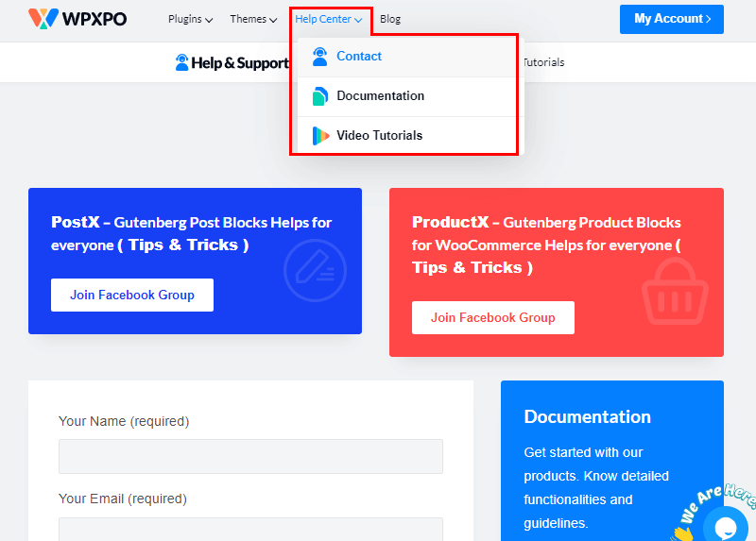Open the Blog page

(390, 19)
